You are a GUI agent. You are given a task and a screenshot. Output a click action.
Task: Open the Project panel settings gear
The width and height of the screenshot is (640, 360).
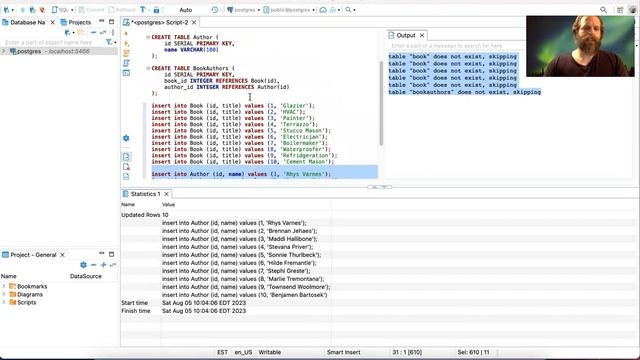pyautogui.click(x=83, y=265)
